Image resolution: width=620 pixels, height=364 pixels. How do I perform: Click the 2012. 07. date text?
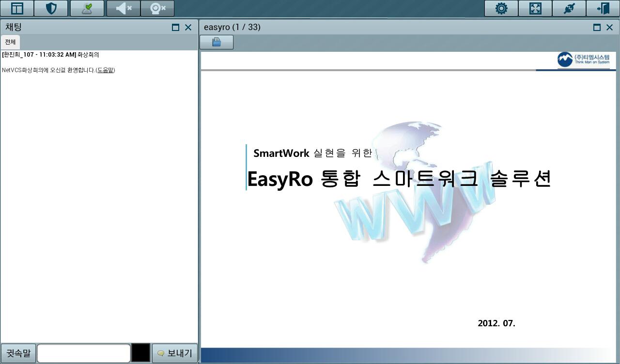pos(496,323)
